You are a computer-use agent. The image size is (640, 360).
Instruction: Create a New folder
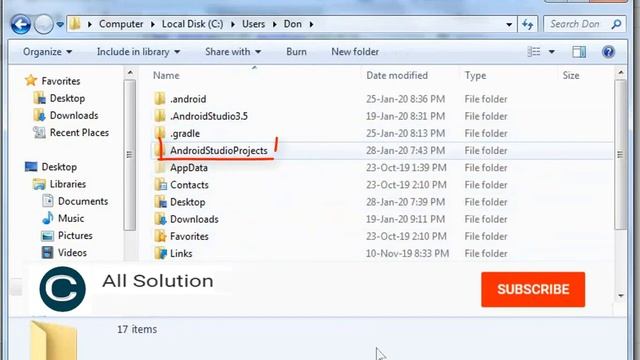pyautogui.click(x=355, y=52)
